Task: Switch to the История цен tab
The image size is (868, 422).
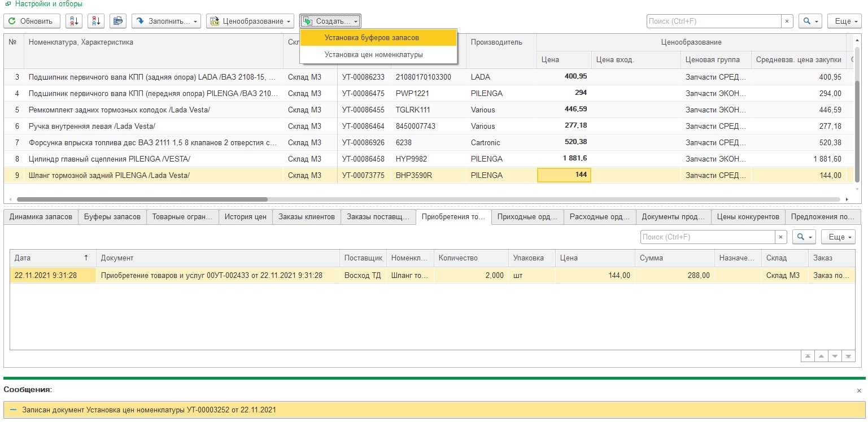Action: (x=245, y=217)
